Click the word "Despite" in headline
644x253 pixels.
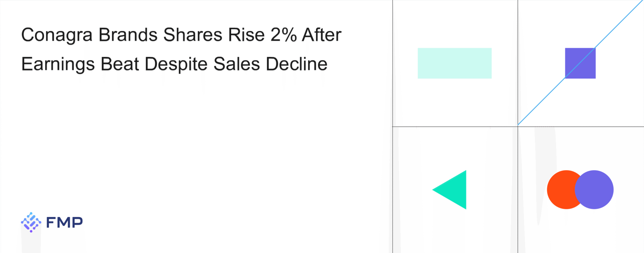[x=176, y=64]
